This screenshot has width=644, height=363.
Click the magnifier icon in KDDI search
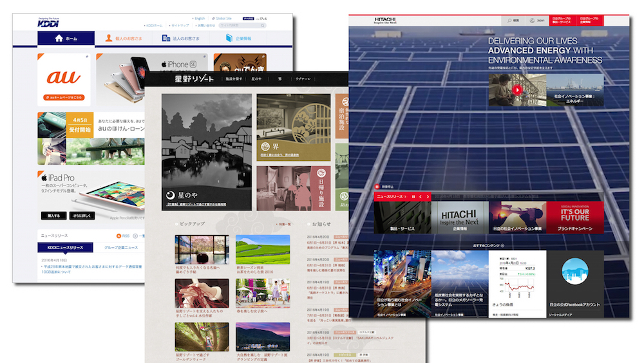click(263, 26)
